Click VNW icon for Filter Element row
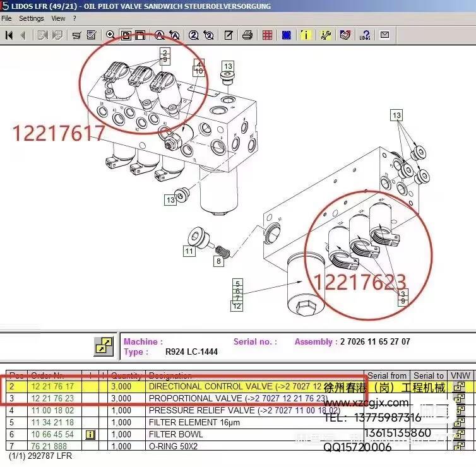The height and width of the screenshot is (467, 476). click(x=459, y=422)
